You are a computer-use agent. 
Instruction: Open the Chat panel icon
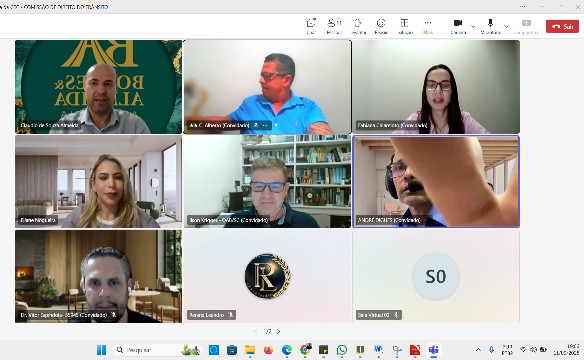point(311,25)
